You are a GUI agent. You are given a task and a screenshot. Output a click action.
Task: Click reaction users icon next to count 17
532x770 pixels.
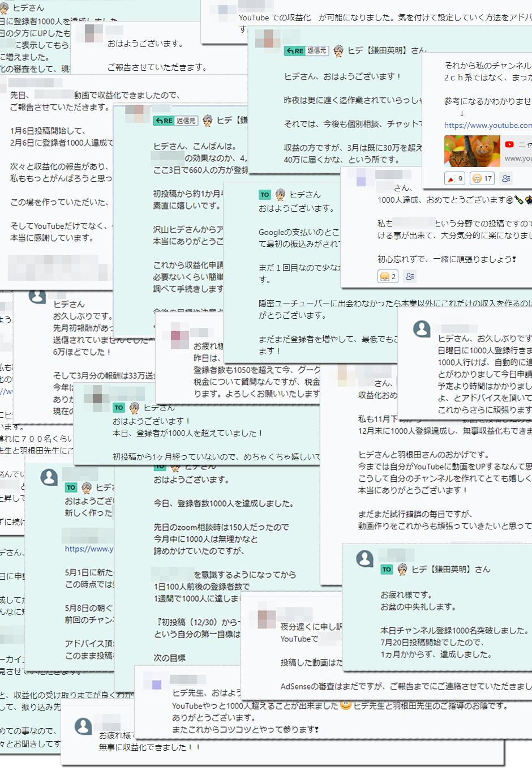(x=506, y=178)
